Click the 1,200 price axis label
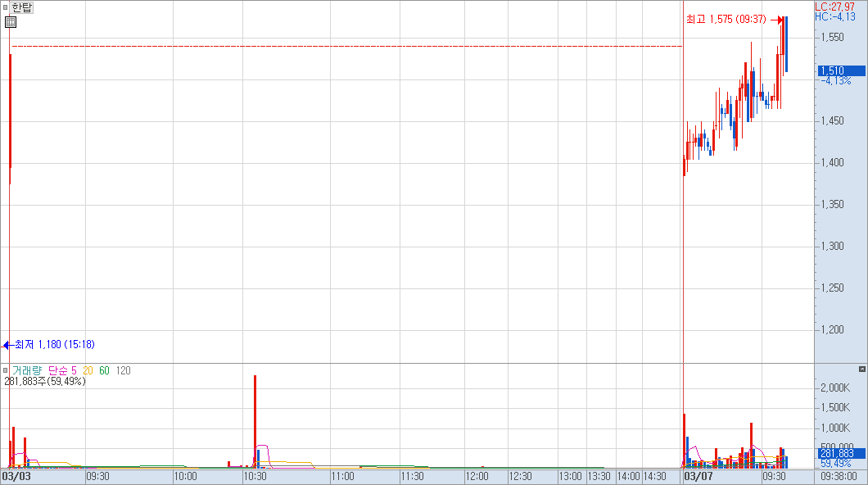This screenshot has width=868, height=485. [832, 329]
